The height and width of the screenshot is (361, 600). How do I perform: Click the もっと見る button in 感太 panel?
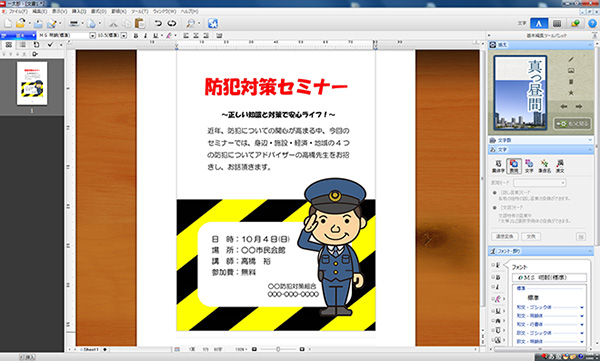(x=572, y=124)
